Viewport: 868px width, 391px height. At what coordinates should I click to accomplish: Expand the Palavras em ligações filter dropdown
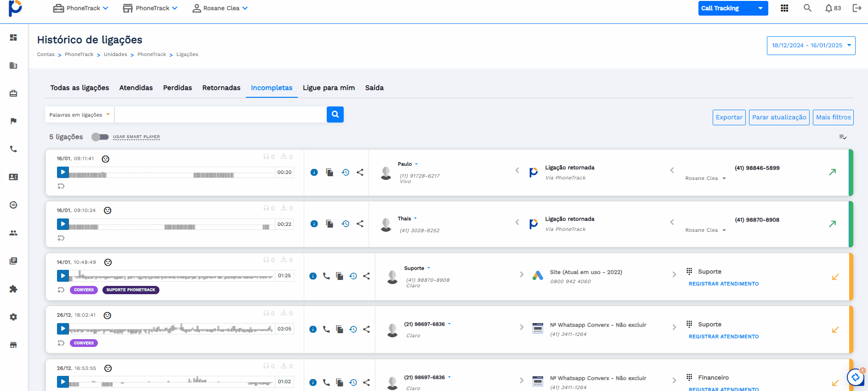[79, 115]
